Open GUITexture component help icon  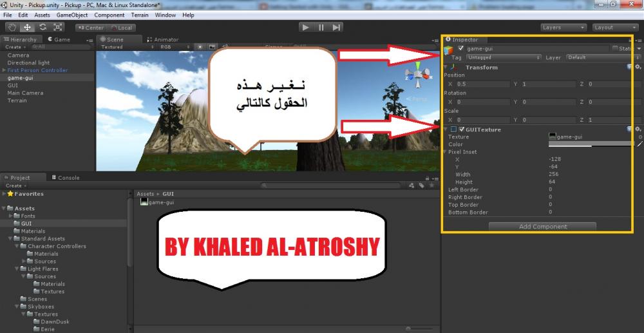(x=630, y=129)
